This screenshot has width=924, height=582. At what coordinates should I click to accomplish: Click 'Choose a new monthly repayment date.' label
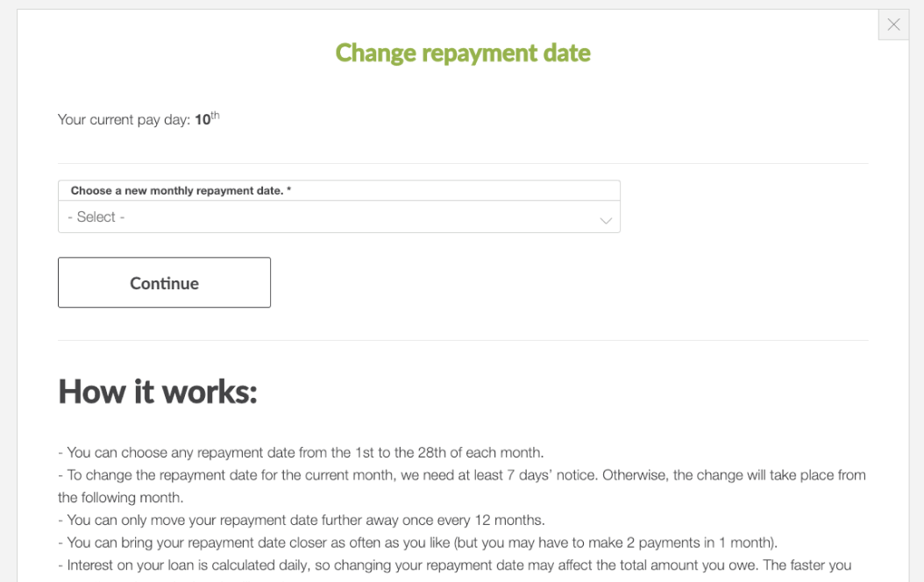tap(181, 191)
